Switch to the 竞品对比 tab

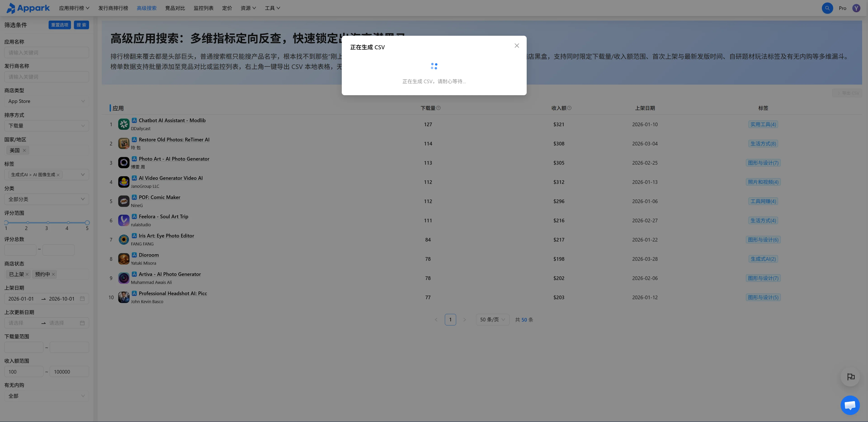pos(175,8)
